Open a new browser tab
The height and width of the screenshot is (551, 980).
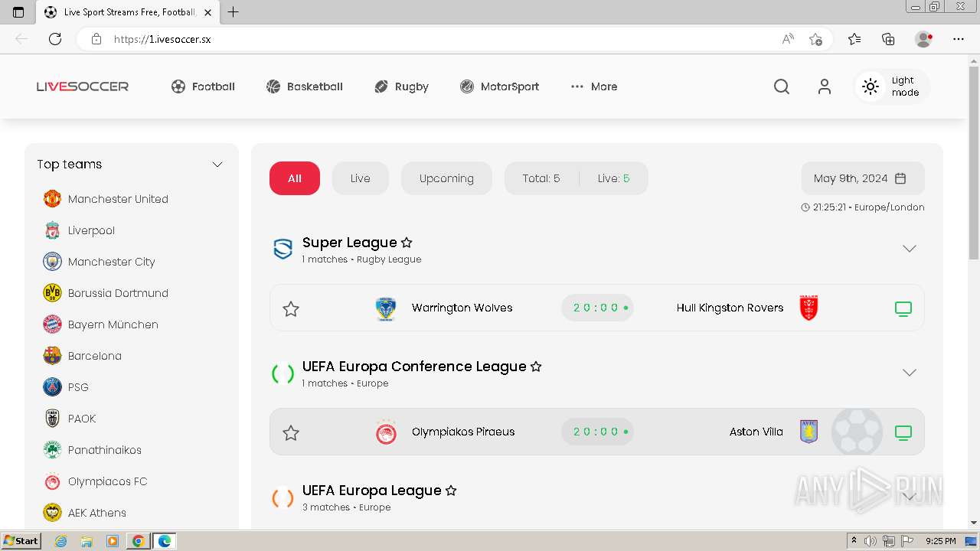[x=234, y=12]
